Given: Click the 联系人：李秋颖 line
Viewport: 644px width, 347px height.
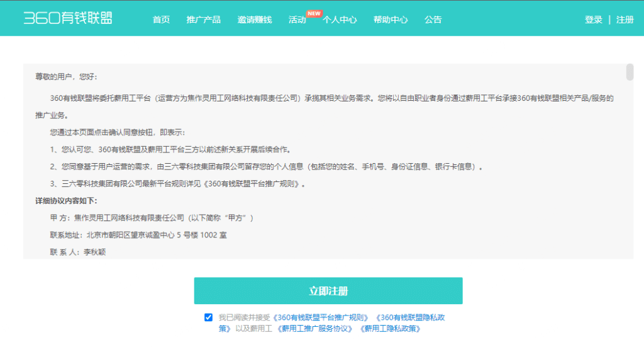Looking at the screenshot, I should tap(77, 252).
